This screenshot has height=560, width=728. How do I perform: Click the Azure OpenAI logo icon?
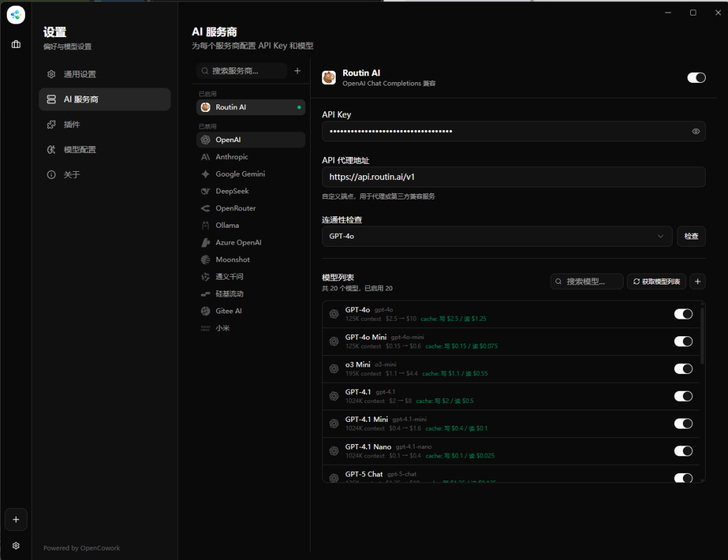tap(205, 243)
